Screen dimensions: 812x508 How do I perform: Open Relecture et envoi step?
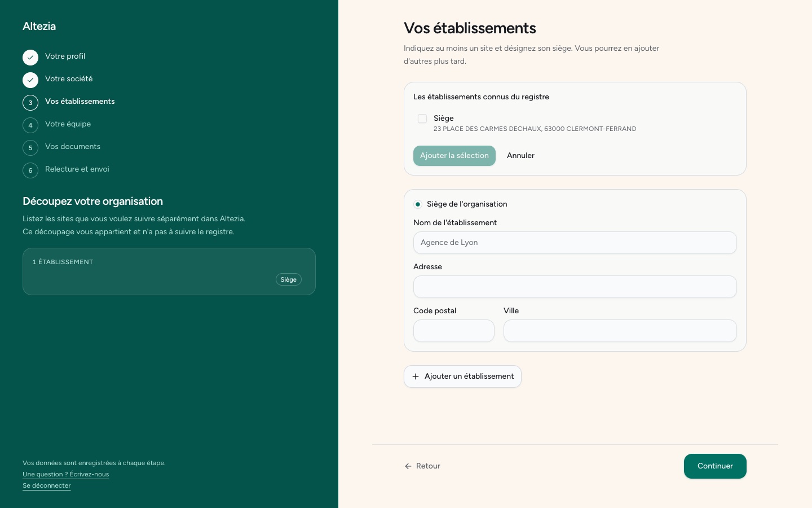click(x=77, y=169)
